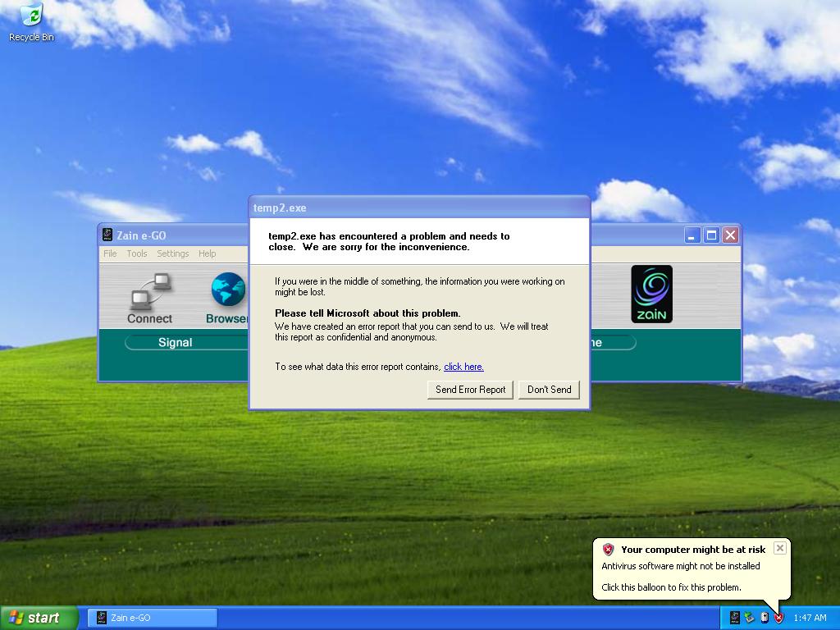
Task: Click "Your computer might be at risk" balloon title
Action: point(693,550)
